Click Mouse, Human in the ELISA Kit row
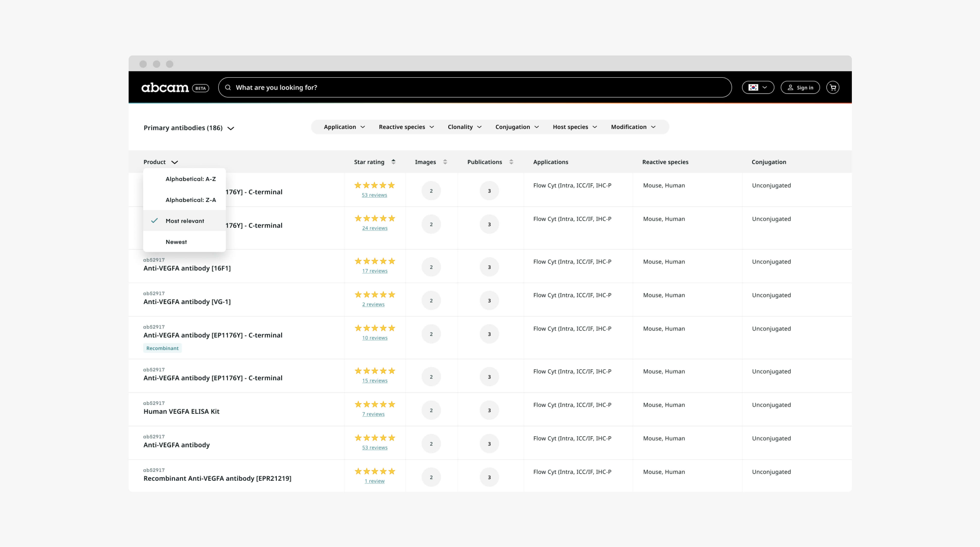Screen dimensions: 980x547 tap(664, 405)
